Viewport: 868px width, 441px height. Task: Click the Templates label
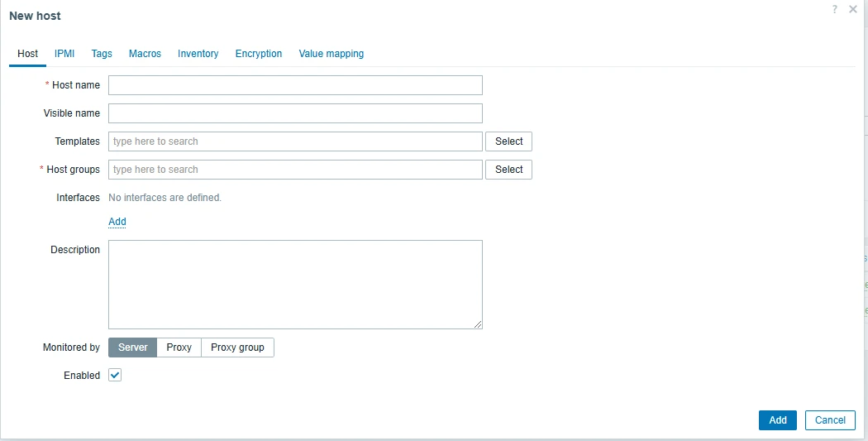tap(78, 141)
